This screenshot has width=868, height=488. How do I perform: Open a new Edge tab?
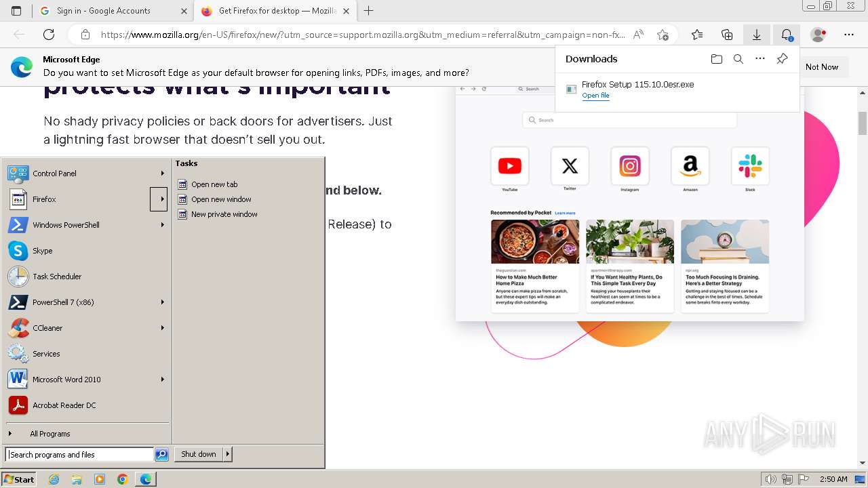pyautogui.click(x=369, y=11)
